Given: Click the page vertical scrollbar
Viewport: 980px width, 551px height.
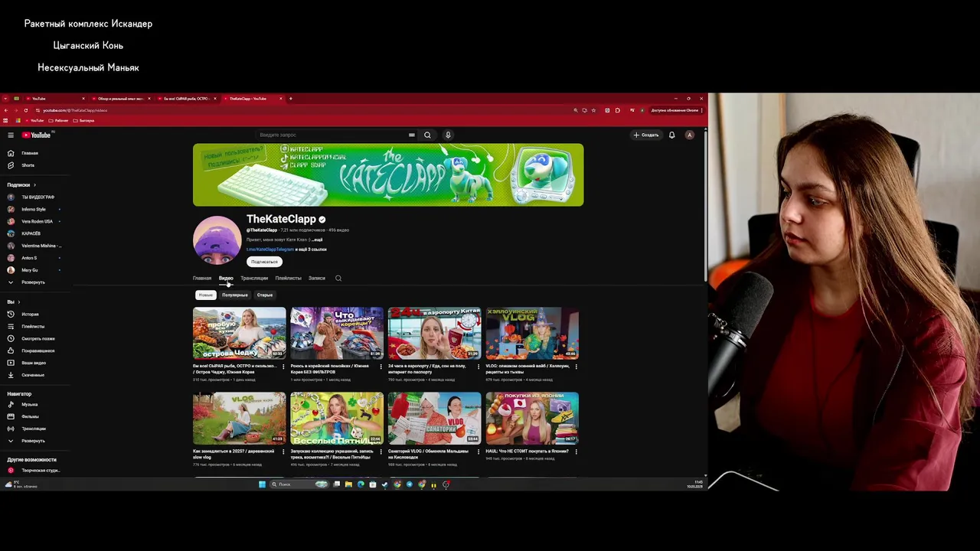Looking at the screenshot, I should point(704,207).
